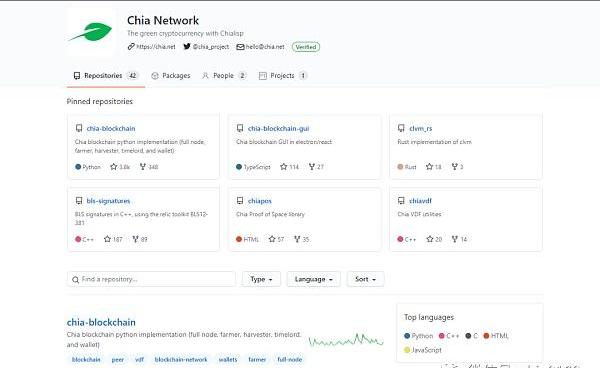Click the Python color dot in Top languages
Image resolution: width=600 pixels, height=368 pixels.
pos(407,336)
